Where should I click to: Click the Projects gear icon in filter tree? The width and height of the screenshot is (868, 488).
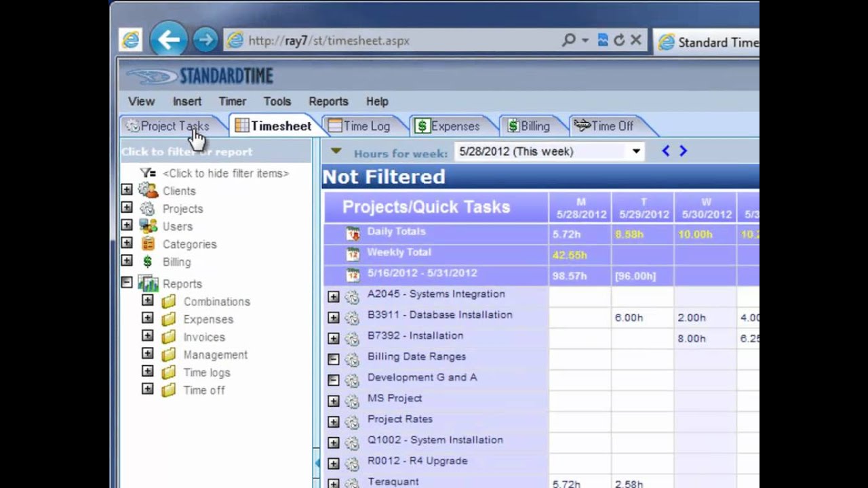coord(148,209)
